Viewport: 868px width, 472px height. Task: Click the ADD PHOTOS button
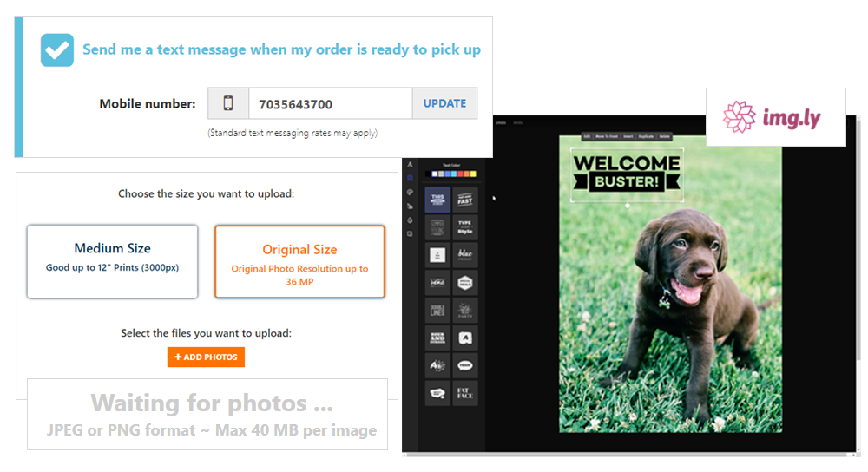(206, 357)
